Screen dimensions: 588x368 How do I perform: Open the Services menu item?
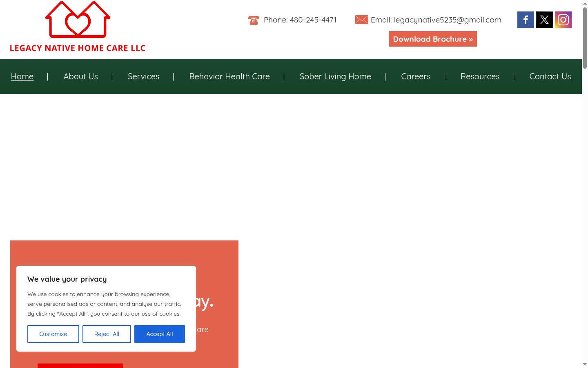[143, 76]
